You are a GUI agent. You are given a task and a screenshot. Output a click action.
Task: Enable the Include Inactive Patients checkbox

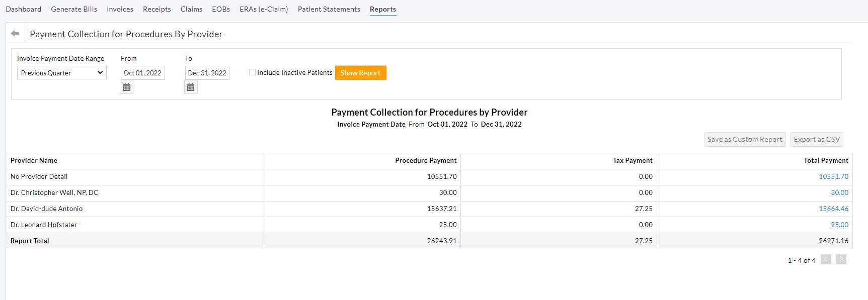[x=253, y=72]
